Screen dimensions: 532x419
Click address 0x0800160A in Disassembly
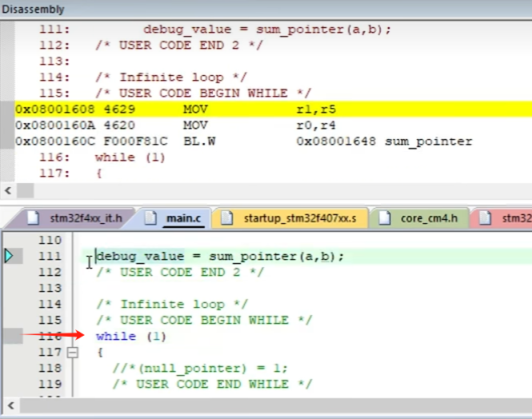click(55, 126)
